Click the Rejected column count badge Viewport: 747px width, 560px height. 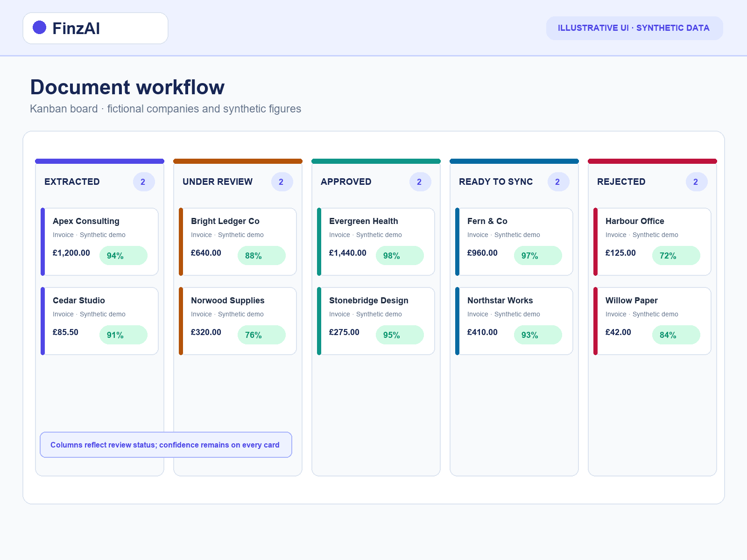(697, 182)
